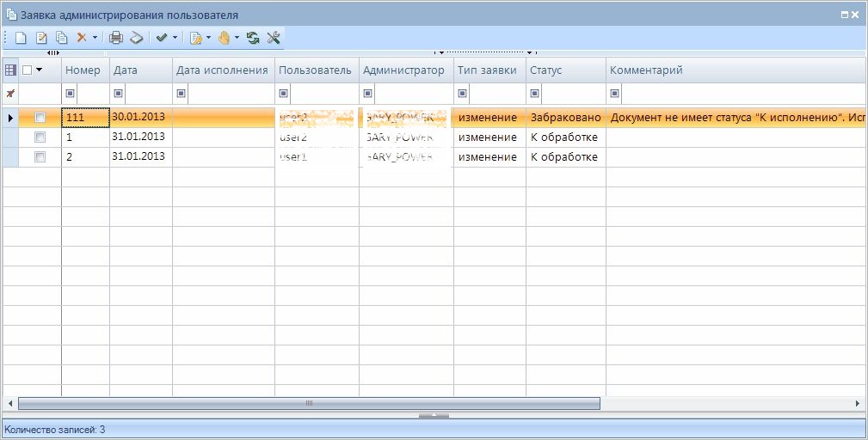
Task: Tick the checkbox for row number 1
Action: 40,137
